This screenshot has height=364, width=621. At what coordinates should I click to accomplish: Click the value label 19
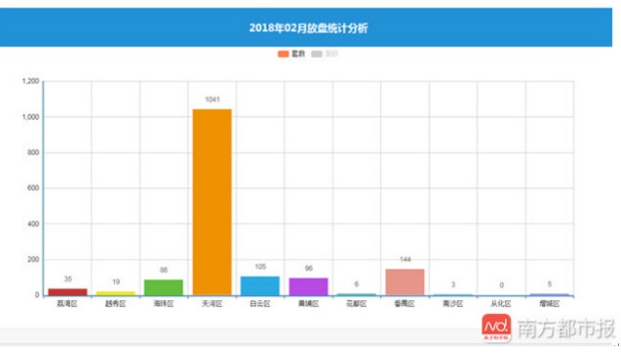click(x=116, y=282)
